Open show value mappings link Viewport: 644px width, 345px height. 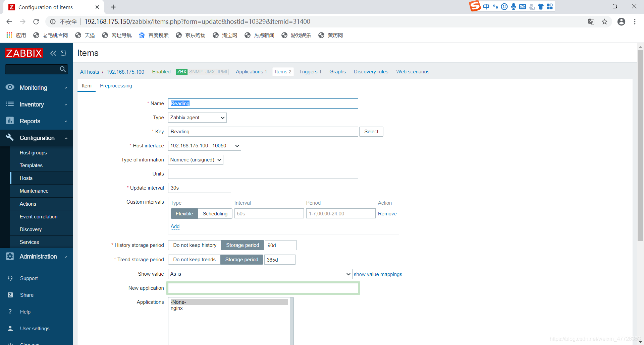pos(378,274)
